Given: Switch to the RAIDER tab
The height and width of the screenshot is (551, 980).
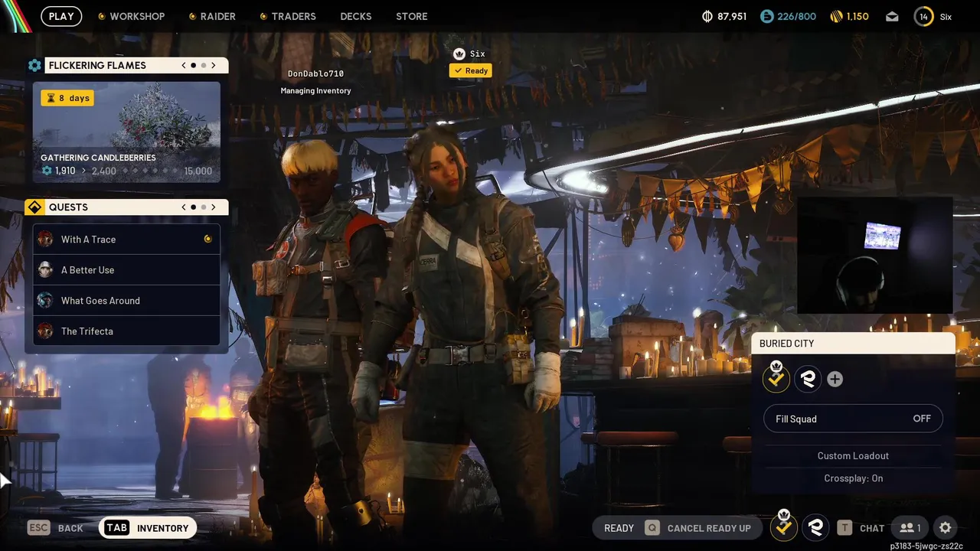Looking at the screenshot, I should pyautogui.click(x=212, y=16).
